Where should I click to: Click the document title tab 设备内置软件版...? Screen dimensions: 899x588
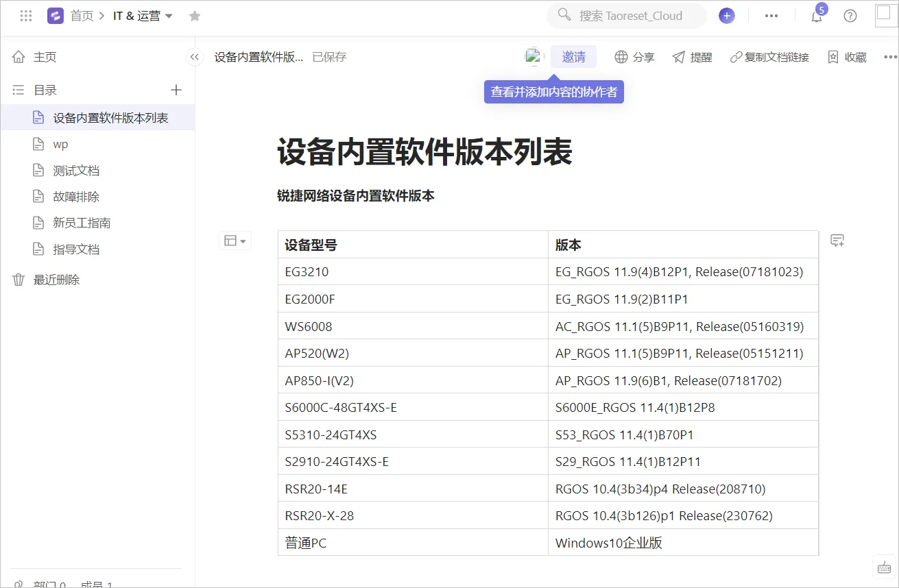[259, 57]
